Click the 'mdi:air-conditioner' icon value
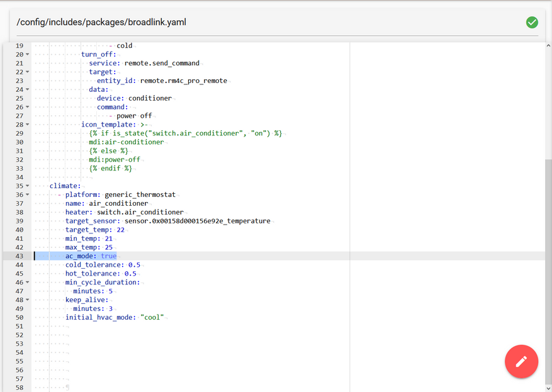This screenshot has width=552, height=392. (126, 142)
